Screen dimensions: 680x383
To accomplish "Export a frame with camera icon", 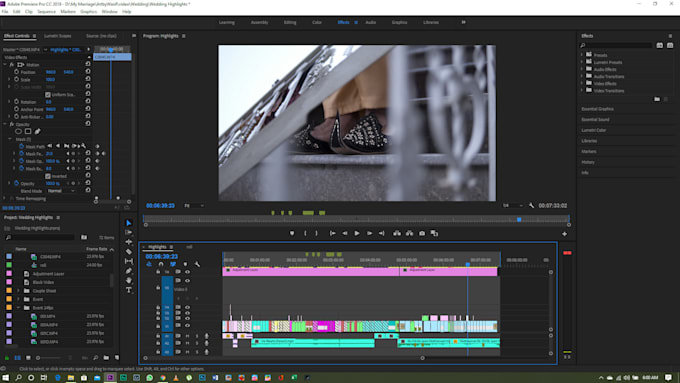I will pyautogui.click(x=422, y=233).
